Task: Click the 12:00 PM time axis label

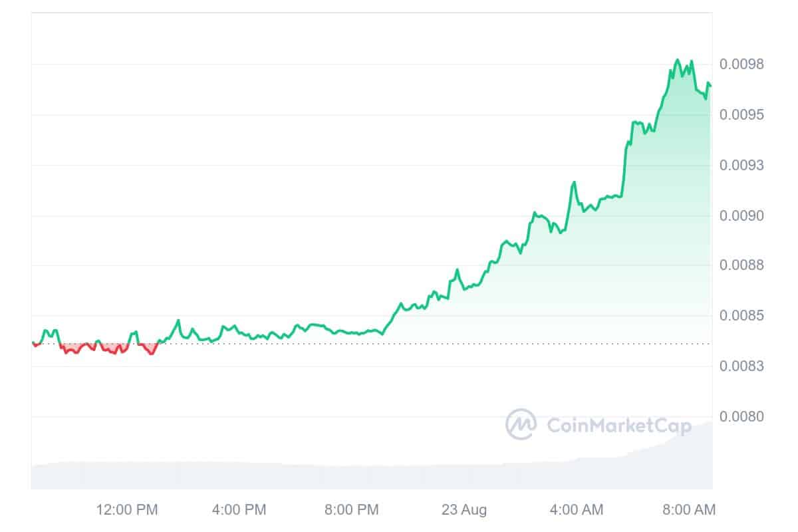Action: point(127,510)
